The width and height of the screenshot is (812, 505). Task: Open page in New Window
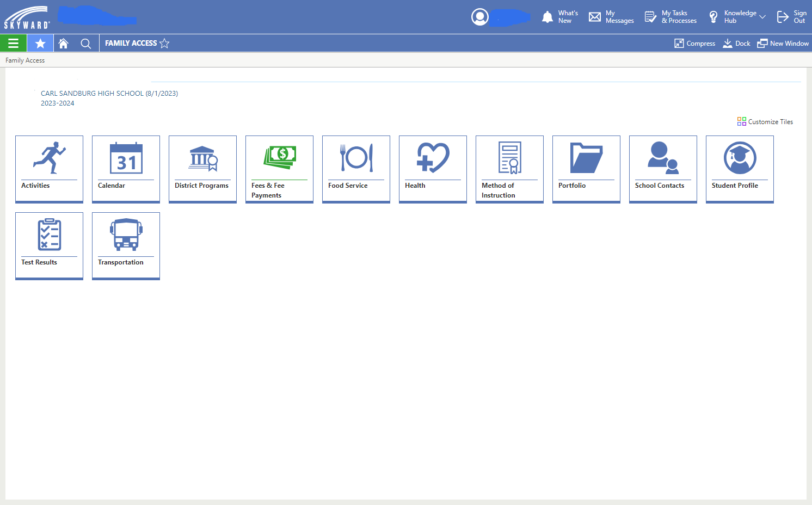click(783, 44)
